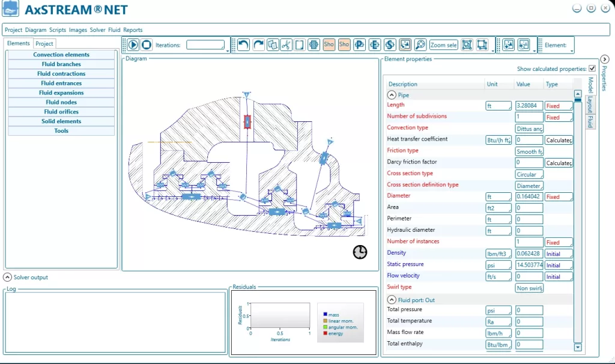
Task: Toggle the first Sho highlighted button
Action: 329,45
